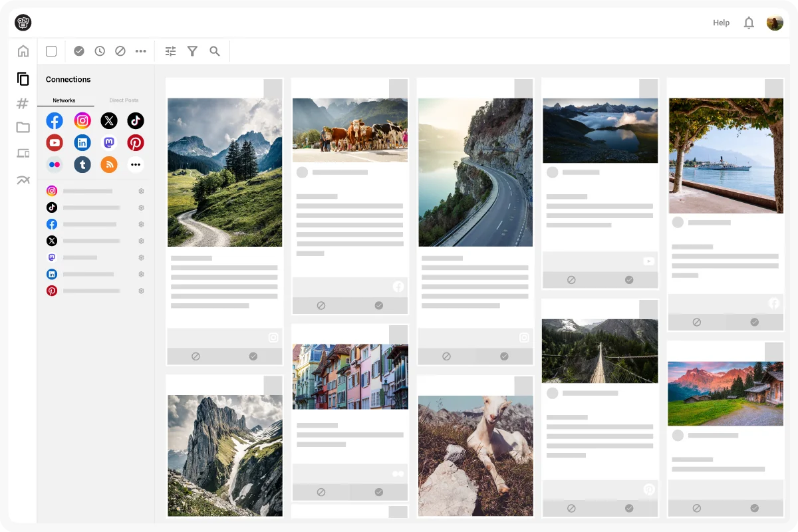
Task: Open more actions via the toolbar ellipsis
Action: tap(140, 51)
